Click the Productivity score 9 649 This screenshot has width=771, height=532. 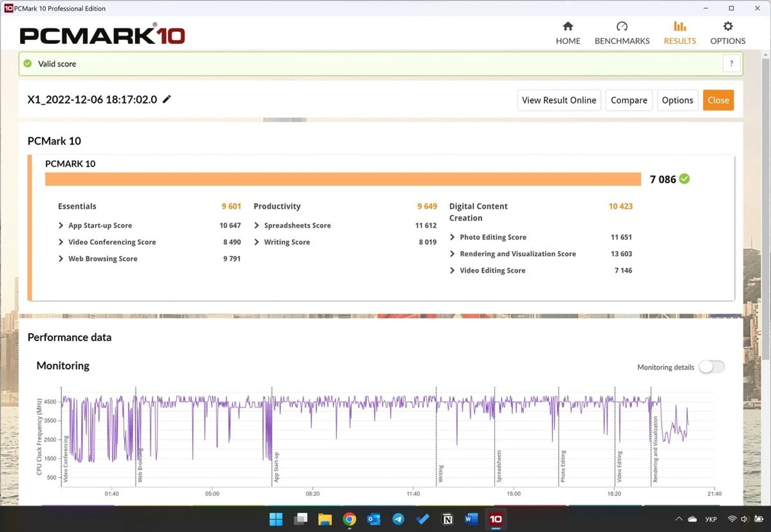(427, 206)
